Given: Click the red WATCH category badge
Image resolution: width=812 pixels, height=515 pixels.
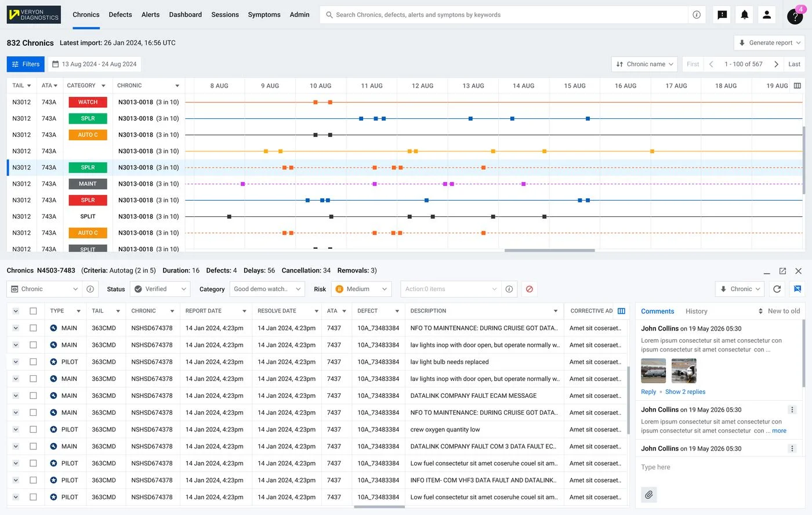Looking at the screenshot, I should 88,102.
